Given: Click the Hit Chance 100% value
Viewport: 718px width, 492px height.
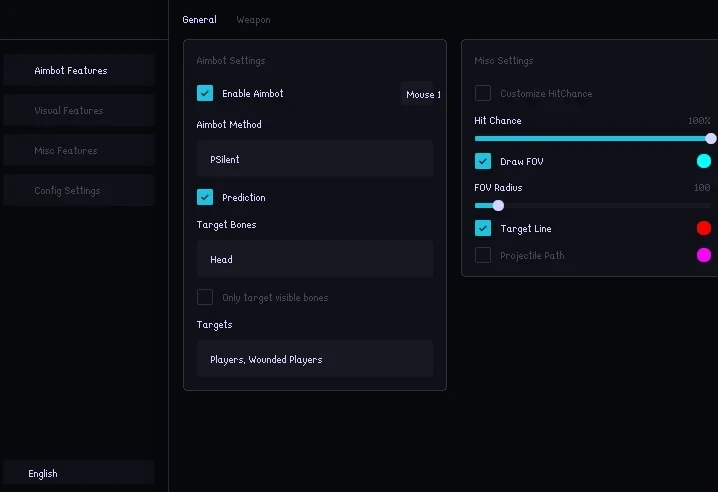Looking at the screenshot, I should point(699,120).
